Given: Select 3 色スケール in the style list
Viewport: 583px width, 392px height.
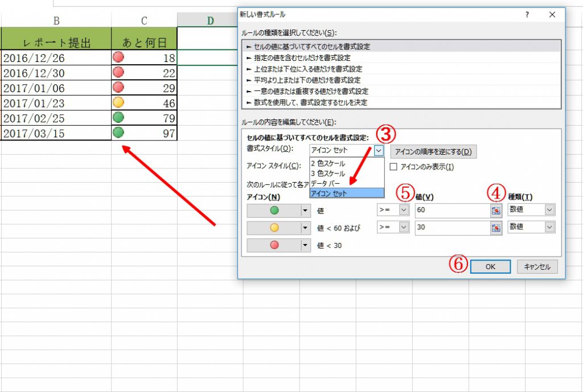Looking at the screenshot, I should (x=327, y=173).
